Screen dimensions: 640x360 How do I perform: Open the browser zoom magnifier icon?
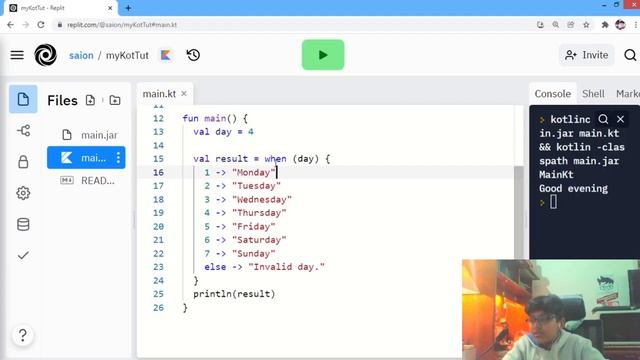(556, 25)
